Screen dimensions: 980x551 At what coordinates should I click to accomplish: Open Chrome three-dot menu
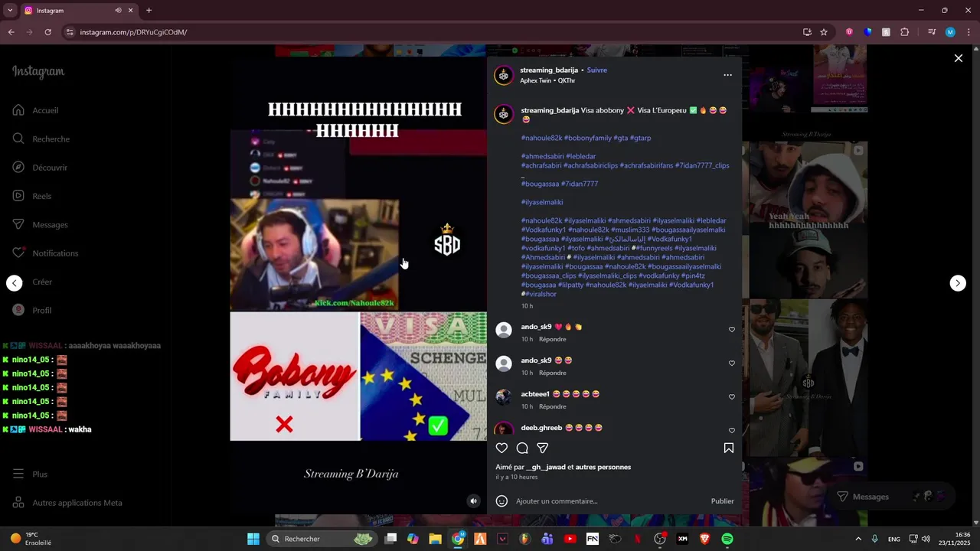pyautogui.click(x=969, y=32)
